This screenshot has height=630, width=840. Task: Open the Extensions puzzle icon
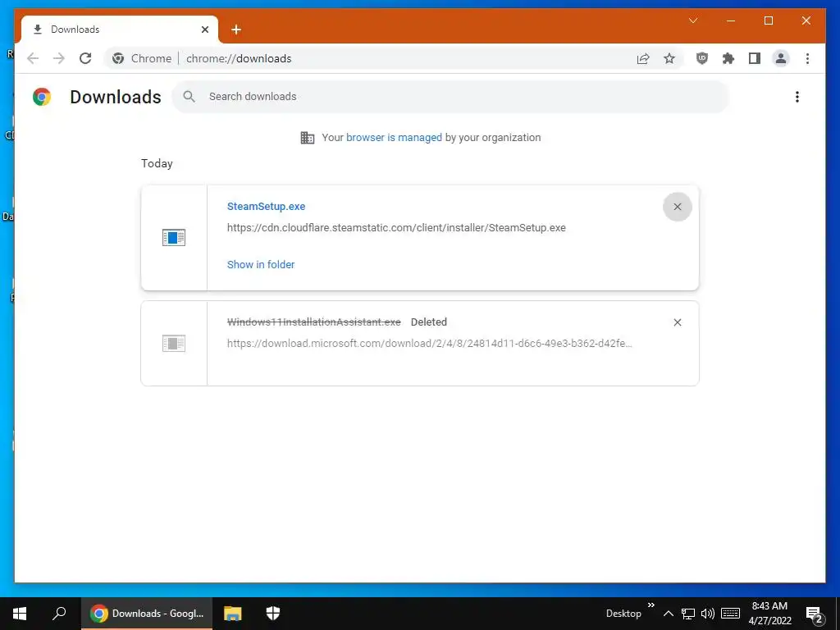click(x=728, y=58)
